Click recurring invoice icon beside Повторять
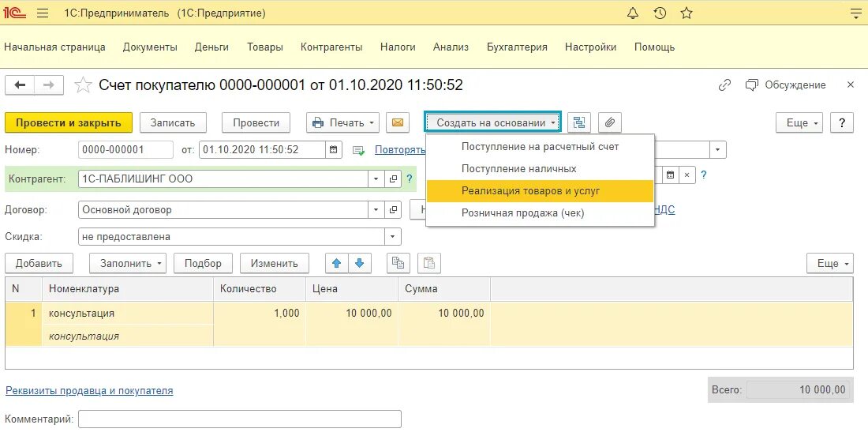 (359, 150)
